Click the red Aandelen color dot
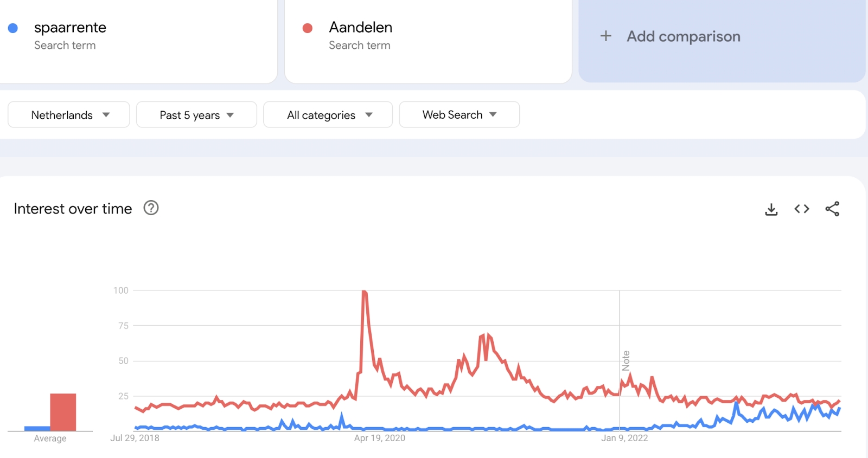868x458 pixels. click(x=308, y=28)
